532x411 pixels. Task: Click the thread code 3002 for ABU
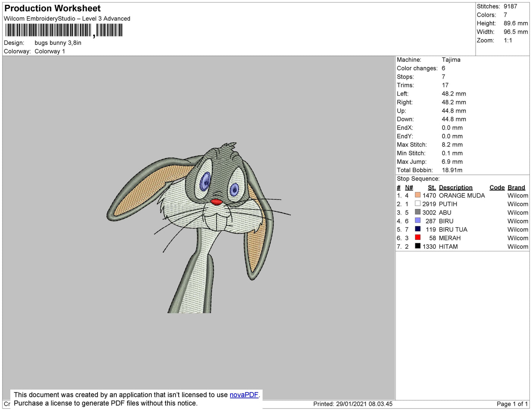click(x=429, y=212)
